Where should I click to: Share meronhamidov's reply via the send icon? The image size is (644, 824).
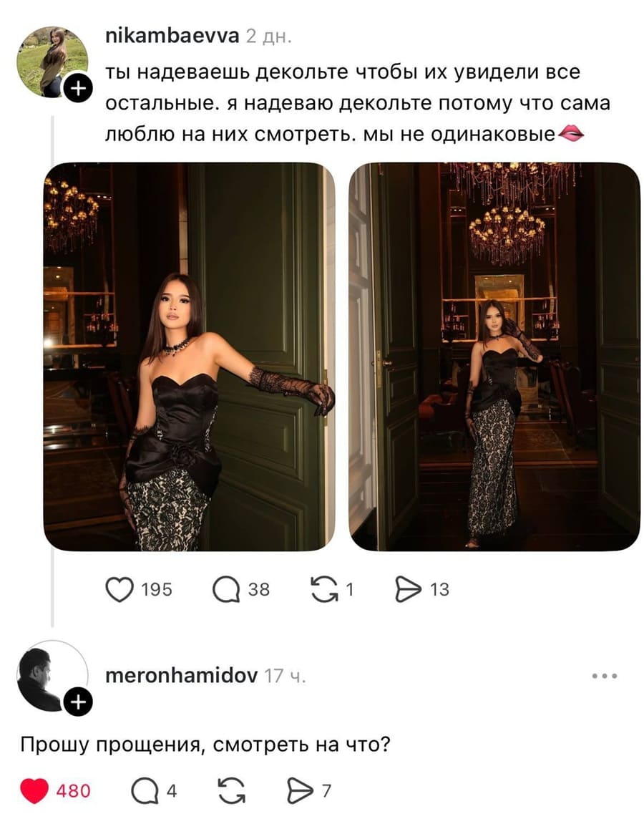pos(300,790)
